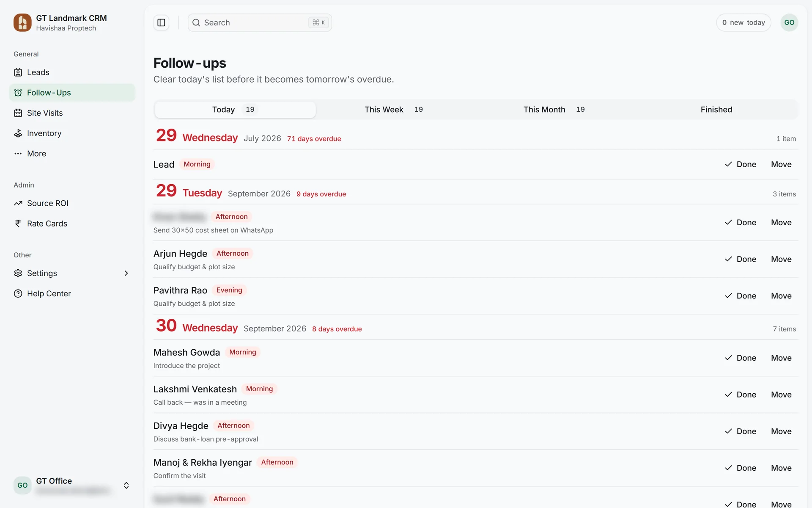This screenshot has height=508, width=812.
Task: Move the Lead Morning follow-up
Action: tap(781, 164)
